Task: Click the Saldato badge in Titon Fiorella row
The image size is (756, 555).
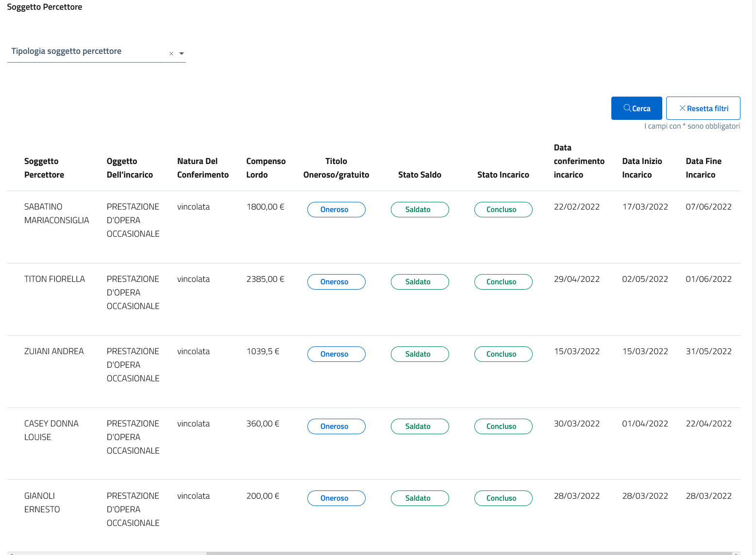Action: (420, 282)
